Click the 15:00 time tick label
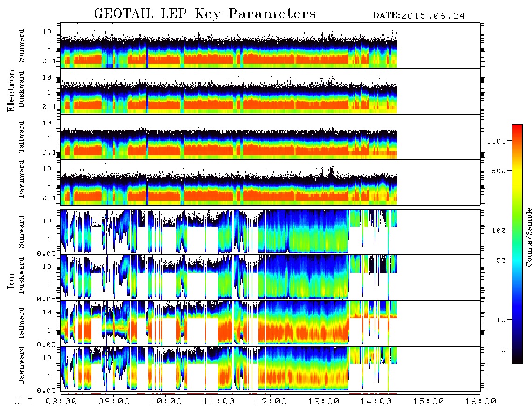 [x=429, y=402]
